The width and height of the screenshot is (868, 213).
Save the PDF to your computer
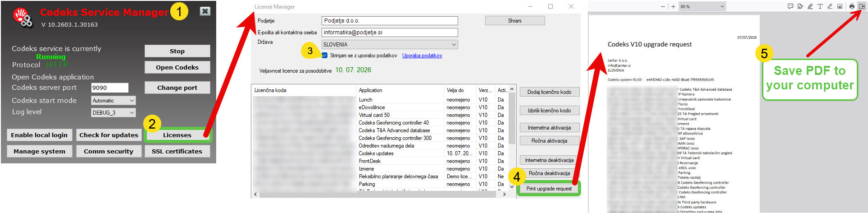[862, 6]
